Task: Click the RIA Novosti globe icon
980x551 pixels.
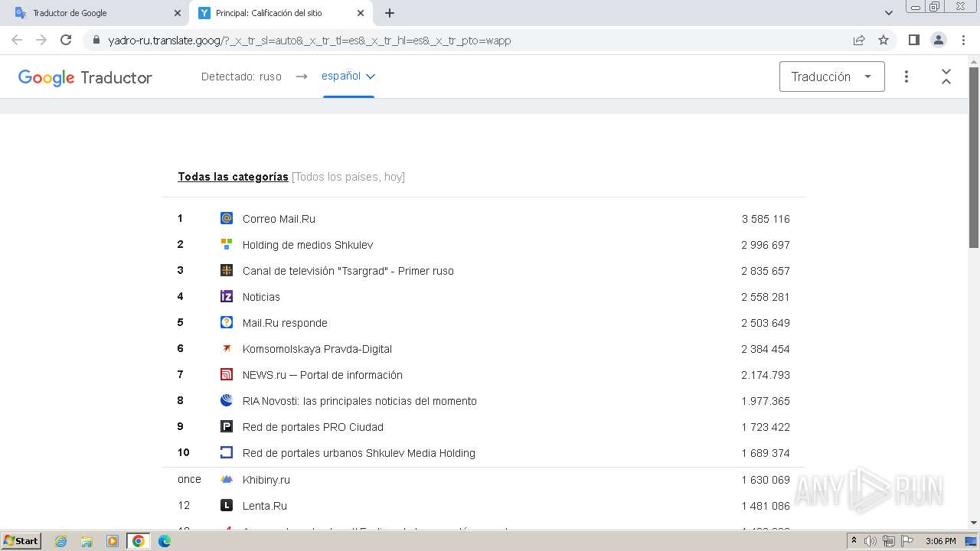Action: (x=227, y=400)
